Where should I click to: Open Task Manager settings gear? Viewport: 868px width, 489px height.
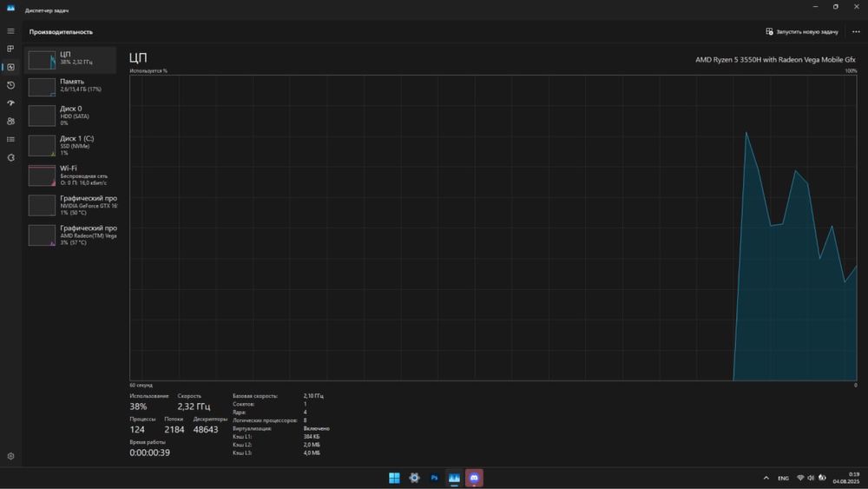point(10,456)
